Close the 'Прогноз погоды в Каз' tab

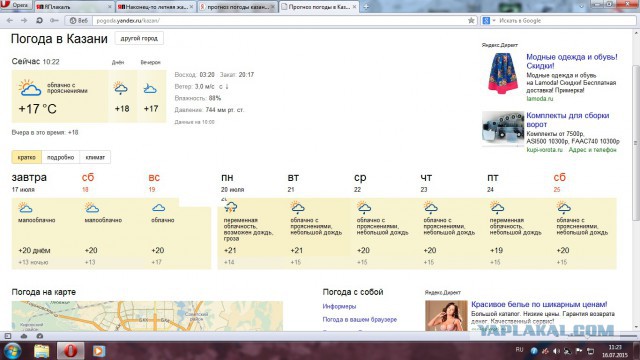354,7
